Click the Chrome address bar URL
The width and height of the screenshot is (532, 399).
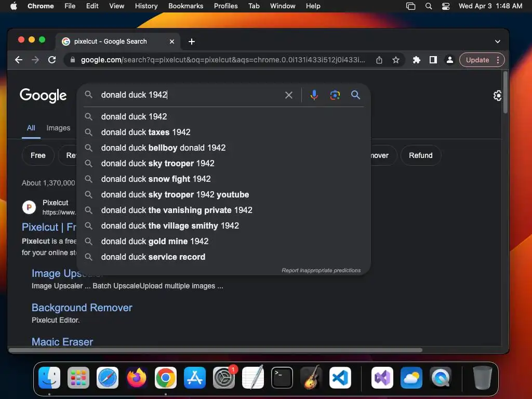tap(223, 60)
